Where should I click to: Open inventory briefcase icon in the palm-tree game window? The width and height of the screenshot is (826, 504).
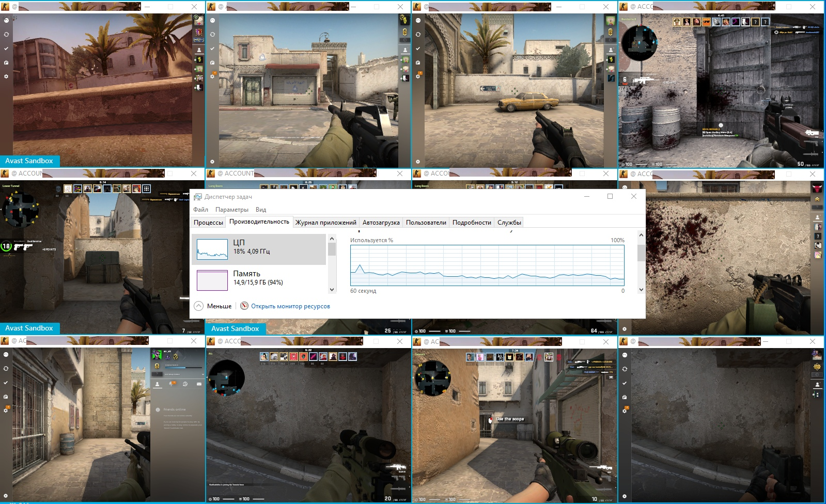coord(6,62)
